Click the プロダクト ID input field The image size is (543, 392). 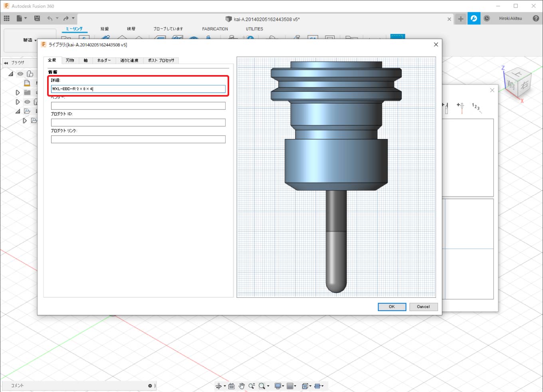point(138,123)
